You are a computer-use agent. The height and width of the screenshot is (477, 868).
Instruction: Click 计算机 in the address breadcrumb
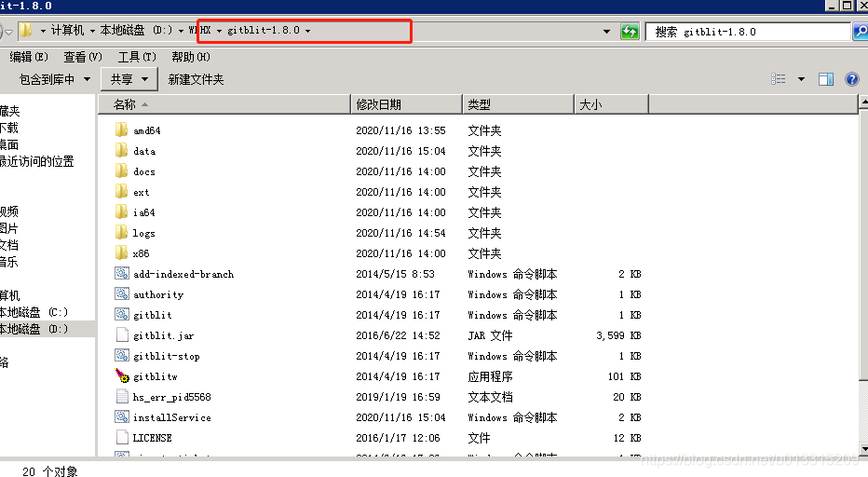pyautogui.click(x=68, y=31)
